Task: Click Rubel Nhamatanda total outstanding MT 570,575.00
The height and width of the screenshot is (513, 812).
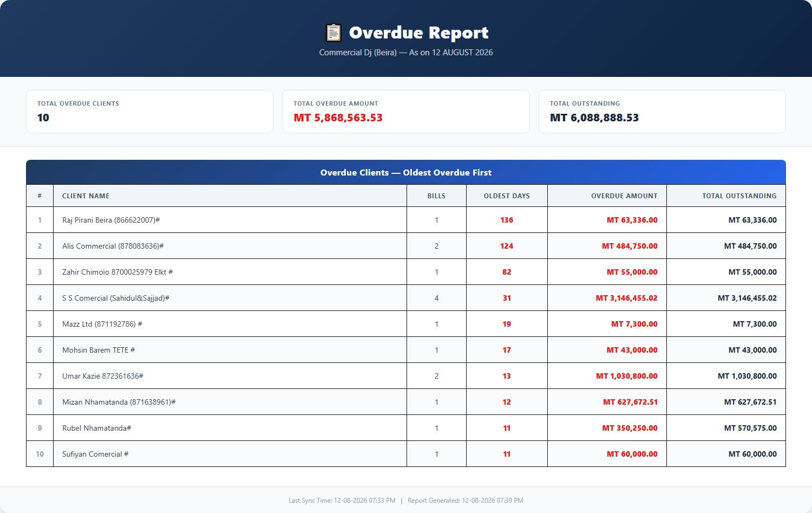Action: (750, 428)
